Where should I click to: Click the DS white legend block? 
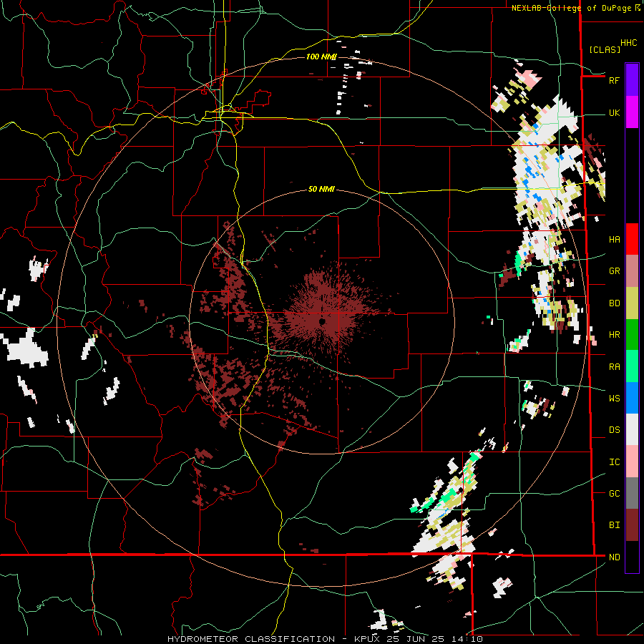[632, 429]
